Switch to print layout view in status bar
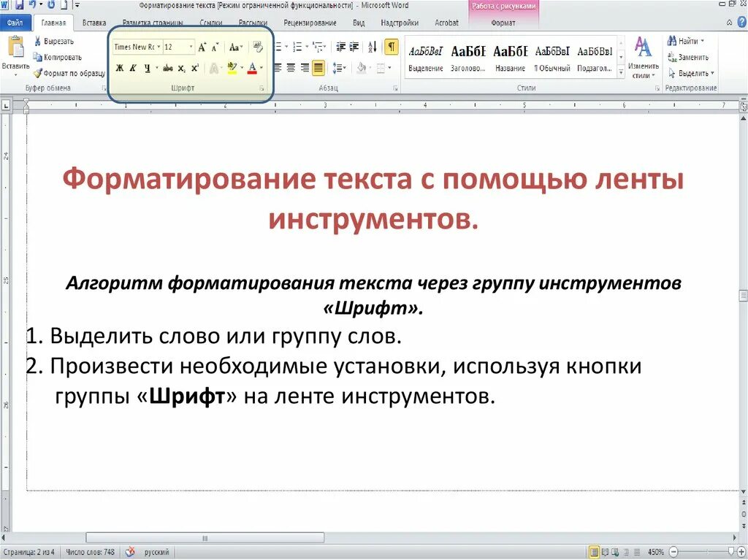748x560 pixels. point(594,553)
